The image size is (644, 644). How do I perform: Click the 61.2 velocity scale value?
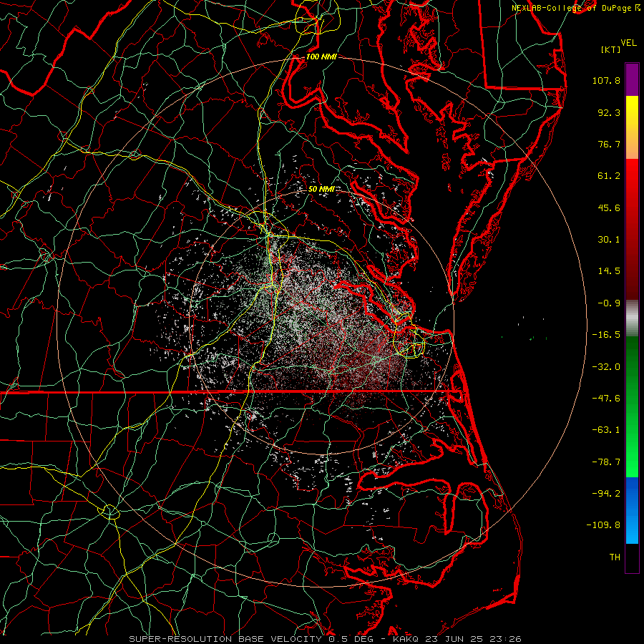609,176
